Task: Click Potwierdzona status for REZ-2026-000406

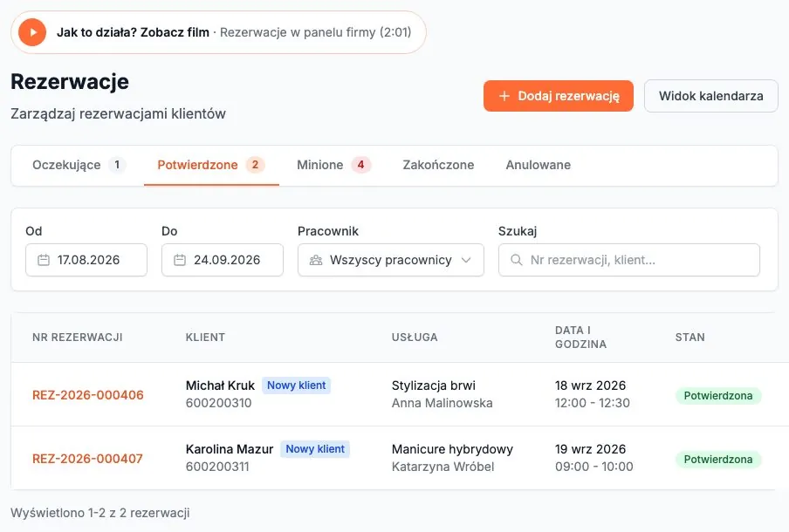Action: tap(718, 396)
